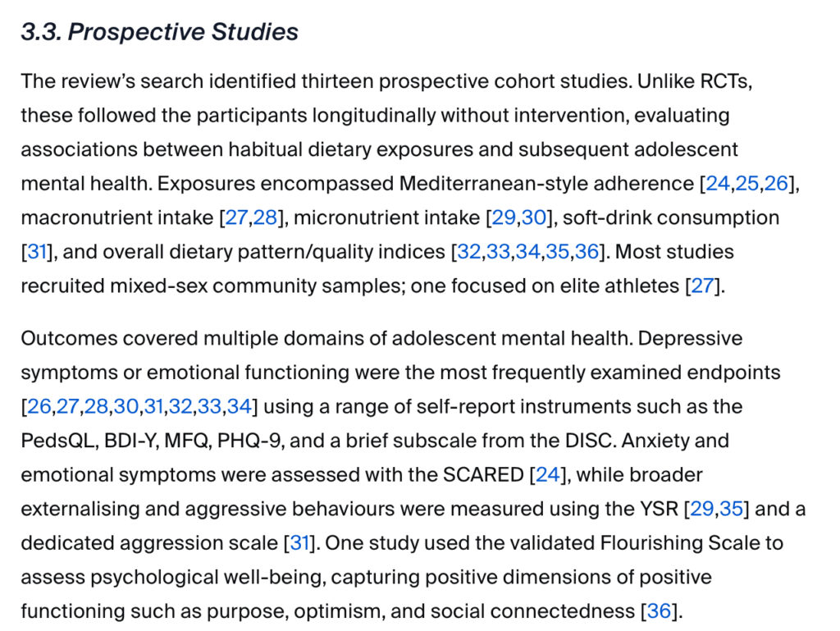The width and height of the screenshot is (840, 631).
Task: Click citation 25 in Mediterranean adherence references
Action: 746,184
